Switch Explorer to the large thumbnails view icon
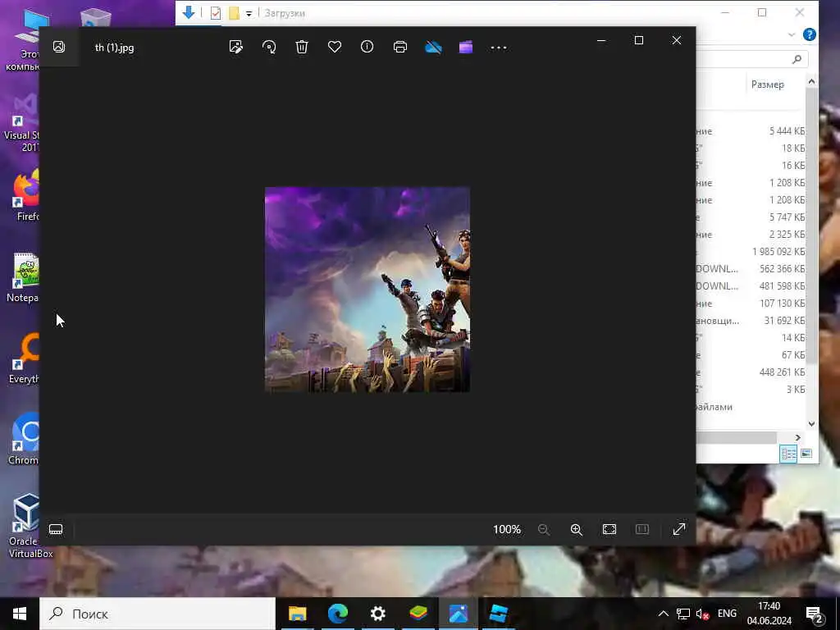 806,454
